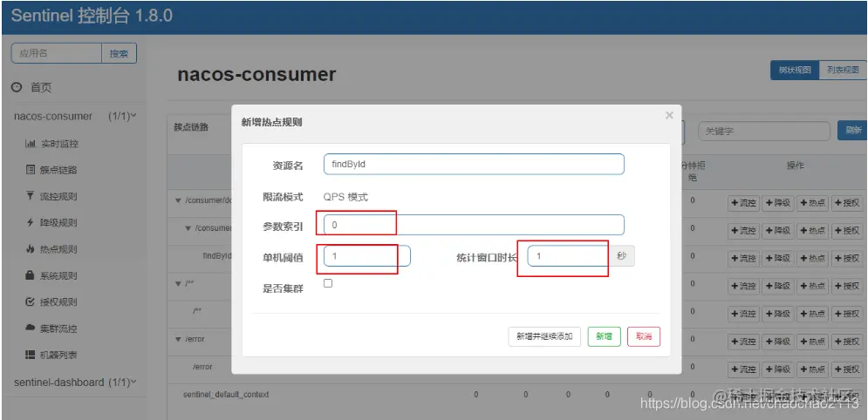Screen dimensions: 868x420
Task: Collapse the nested /consumer tree row arrow
Action: tap(188, 227)
